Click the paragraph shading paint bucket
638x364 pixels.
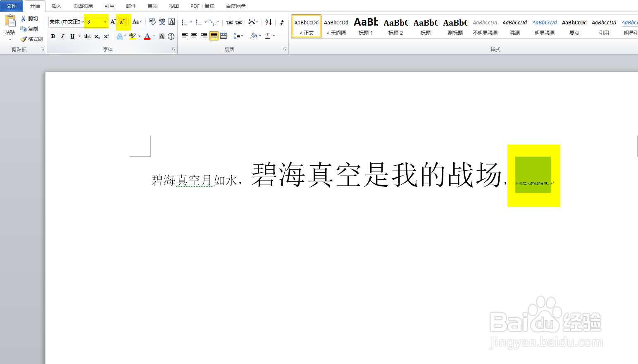[254, 36]
